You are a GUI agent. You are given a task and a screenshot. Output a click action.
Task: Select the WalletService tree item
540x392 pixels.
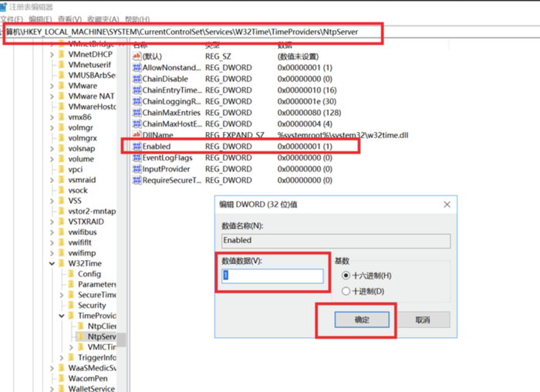[x=92, y=389]
